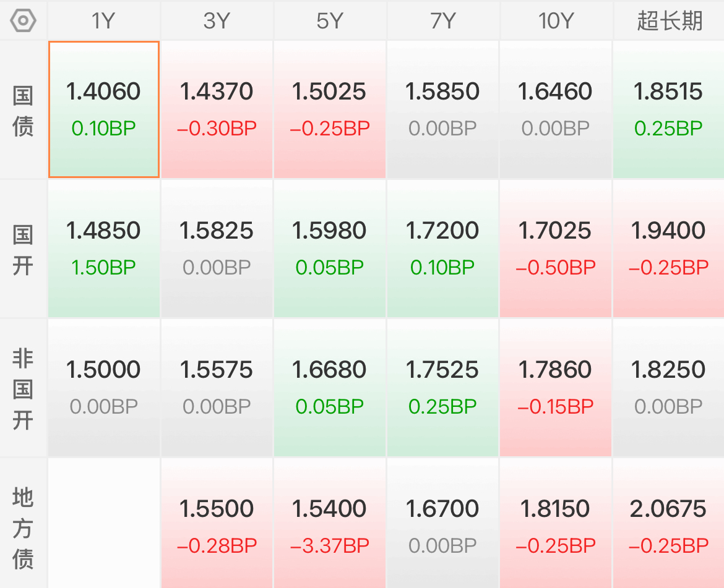Screen dimensions: 724x588
Task: Select the 1Y column header
Action: 104,21
